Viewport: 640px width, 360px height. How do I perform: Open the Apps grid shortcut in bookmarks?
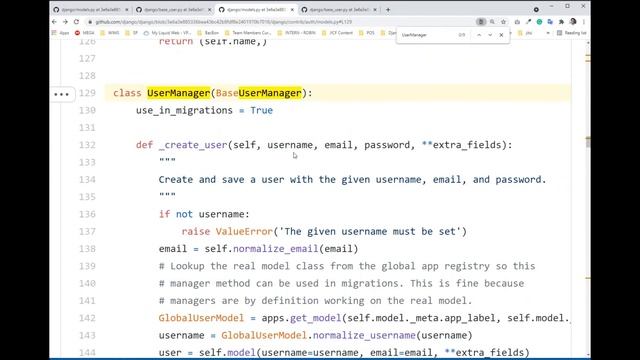(x=60, y=33)
